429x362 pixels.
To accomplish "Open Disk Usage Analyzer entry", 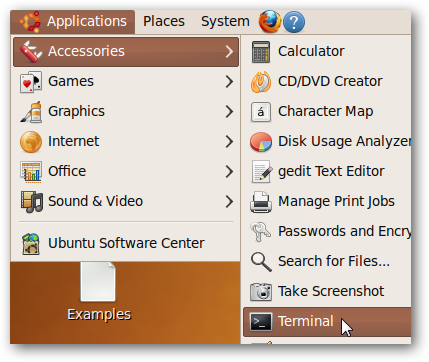I will click(327, 141).
